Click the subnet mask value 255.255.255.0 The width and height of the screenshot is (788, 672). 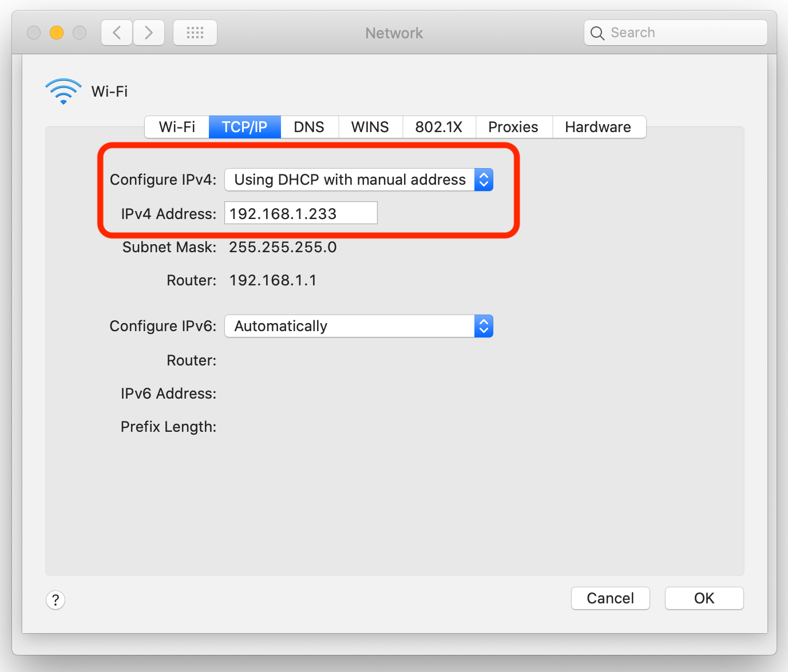pos(283,247)
